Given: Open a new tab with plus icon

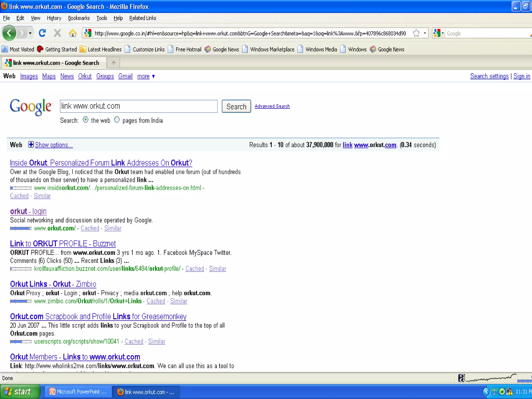Looking at the screenshot, I should 114,63.
